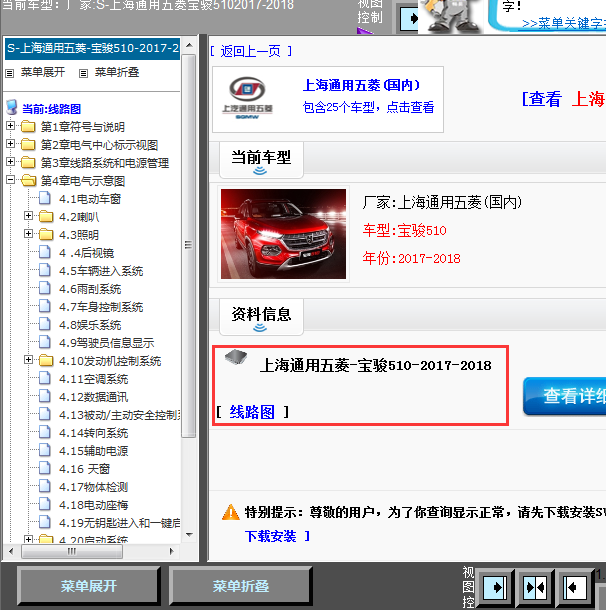The width and height of the screenshot is (606, 610).
Task: Expand chapter 第3章线路系统和电源管理 plus box
Action: point(11,162)
